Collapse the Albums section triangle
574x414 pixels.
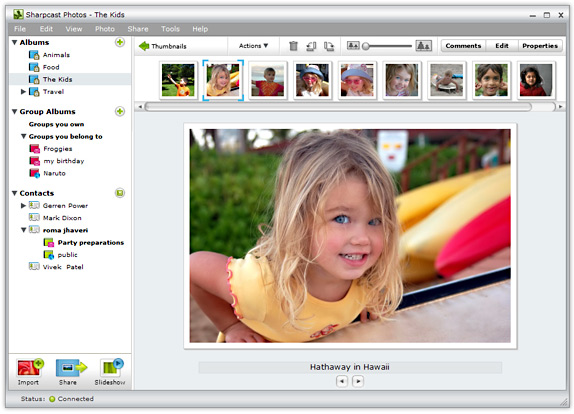[15, 42]
